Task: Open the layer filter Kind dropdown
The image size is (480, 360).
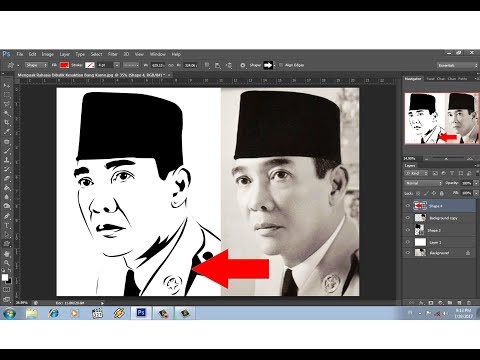Action: (416, 173)
